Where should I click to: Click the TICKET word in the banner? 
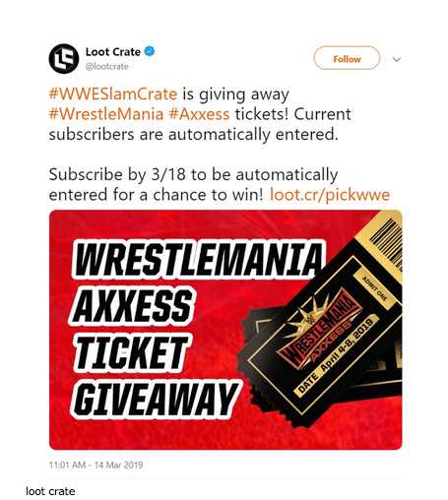pos(130,352)
